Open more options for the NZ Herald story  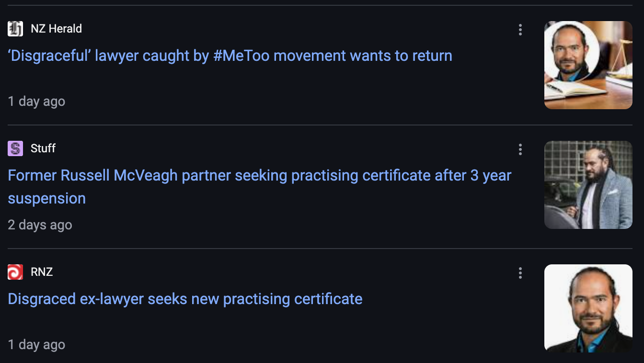coord(520,30)
